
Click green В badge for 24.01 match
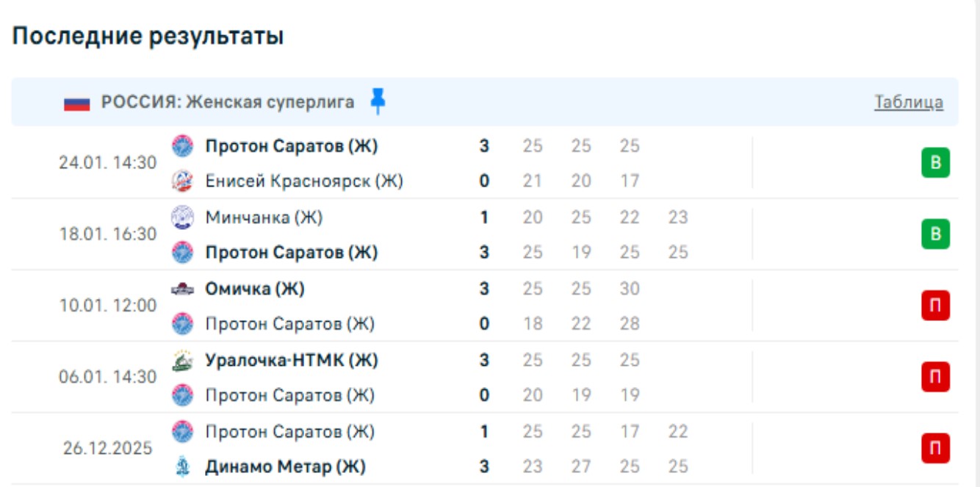(x=935, y=163)
